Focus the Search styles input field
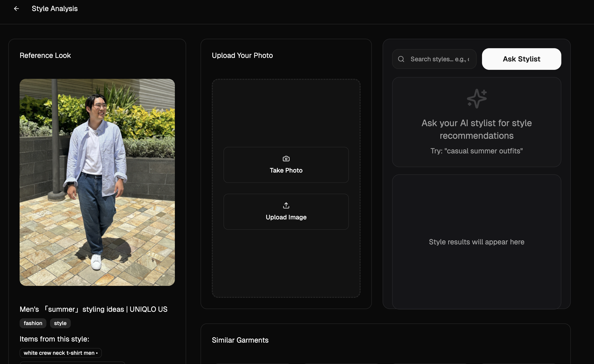 coord(440,59)
